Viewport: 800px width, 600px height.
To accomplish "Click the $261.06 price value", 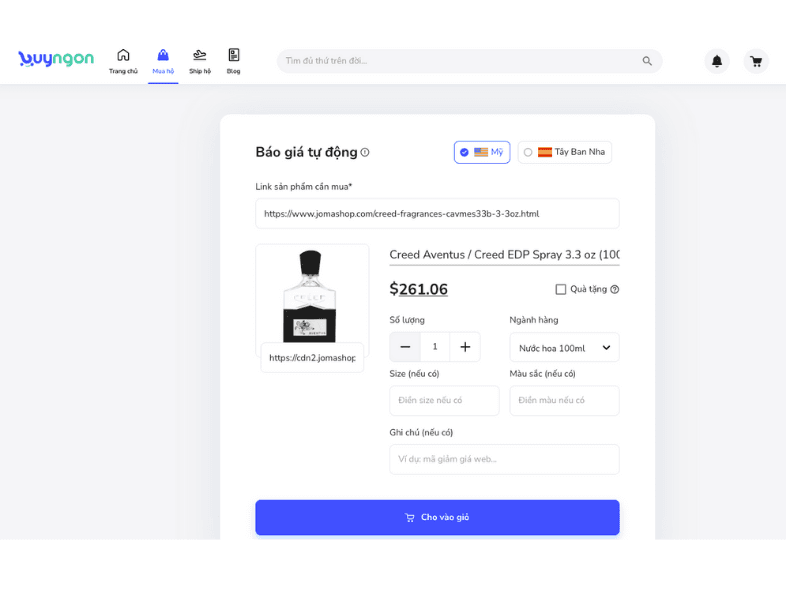I will click(418, 289).
